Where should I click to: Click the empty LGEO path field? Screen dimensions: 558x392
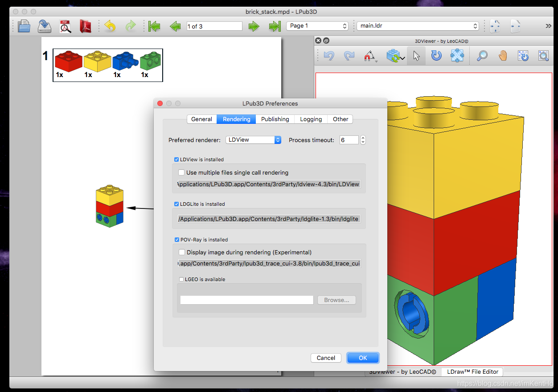click(247, 300)
